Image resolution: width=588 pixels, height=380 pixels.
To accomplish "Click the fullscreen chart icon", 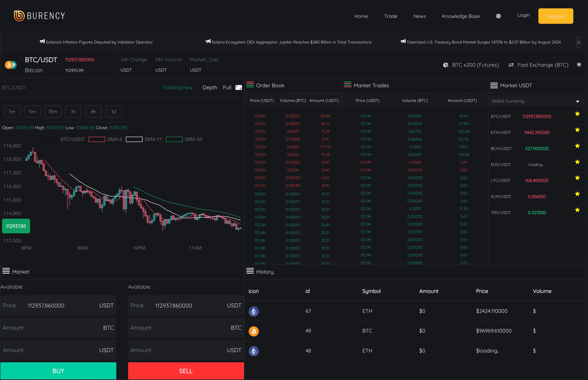I will (x=238, y=87).
